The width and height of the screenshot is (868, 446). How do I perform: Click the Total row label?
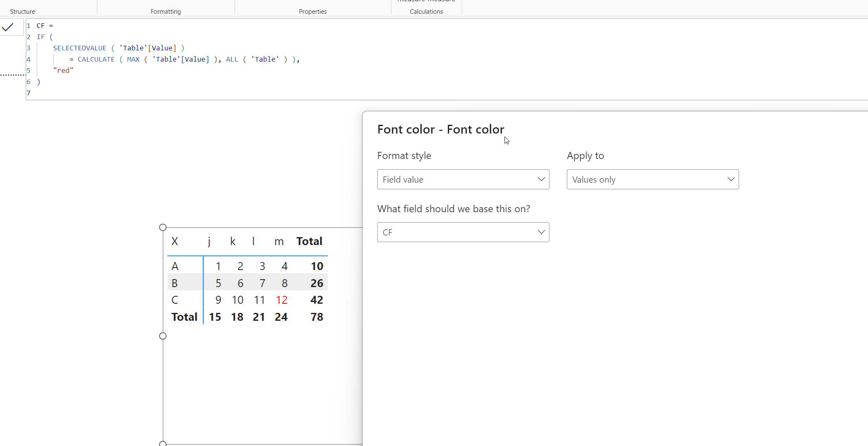pos(184,317)
